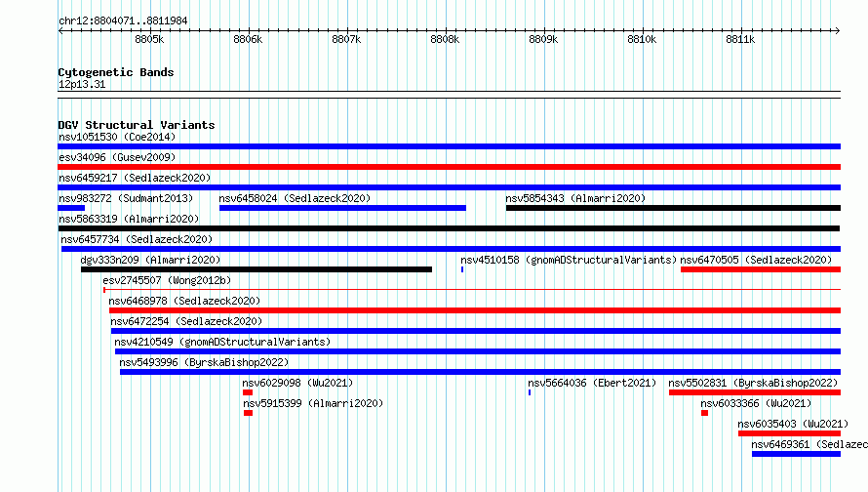Select the blue nsv1051530 variant bar
This screenshot has width=868, height=492.
[449, 146]
